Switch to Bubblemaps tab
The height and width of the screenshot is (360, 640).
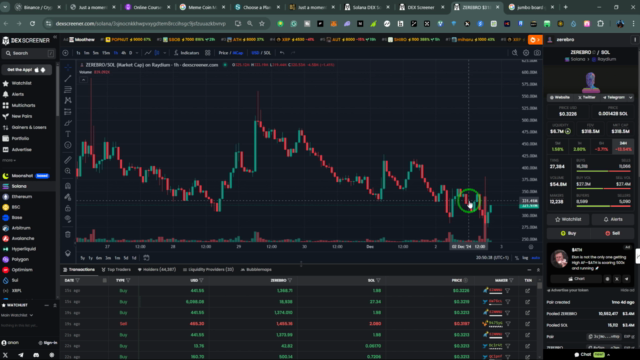pos(256,269)
